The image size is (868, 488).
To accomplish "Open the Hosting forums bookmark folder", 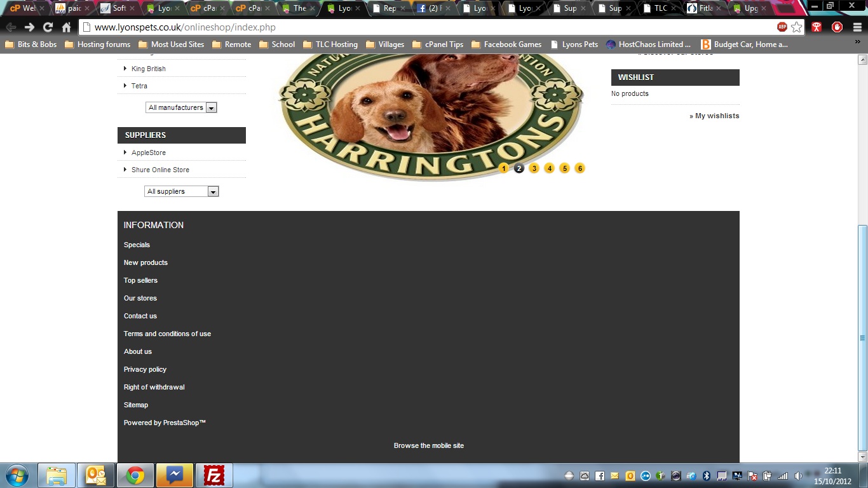I will pos(97,44).
